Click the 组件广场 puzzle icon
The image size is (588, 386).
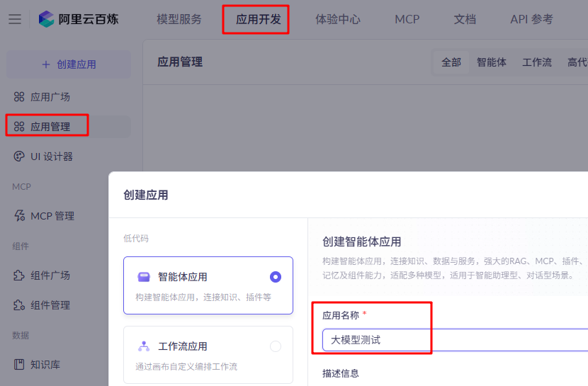[19, 276]
